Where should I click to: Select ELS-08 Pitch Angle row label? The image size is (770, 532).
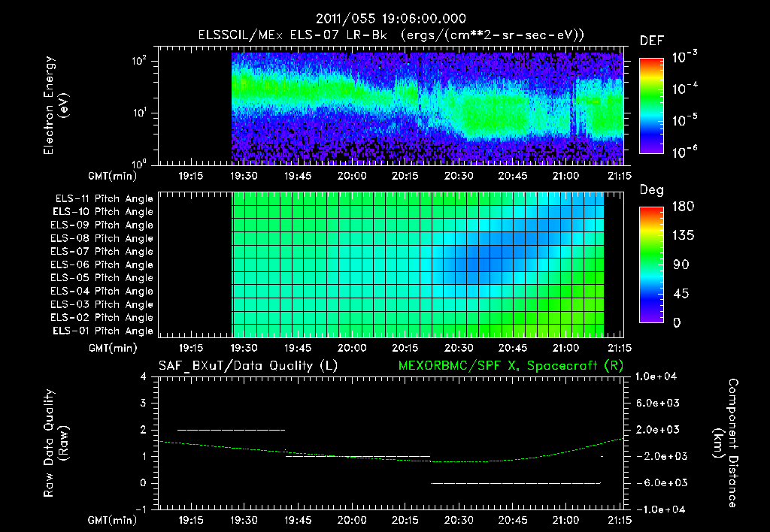102,238
